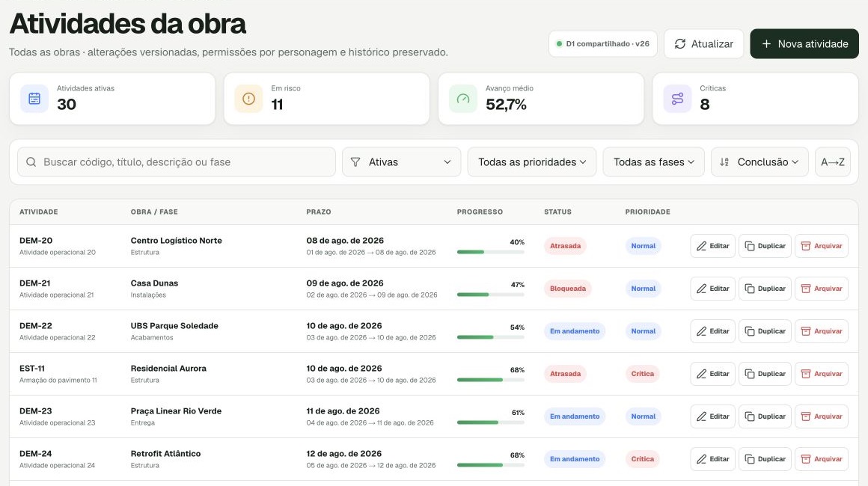Click pencil icon in DEM-24 row
The image size is (868, 486).
pos(701,459)
